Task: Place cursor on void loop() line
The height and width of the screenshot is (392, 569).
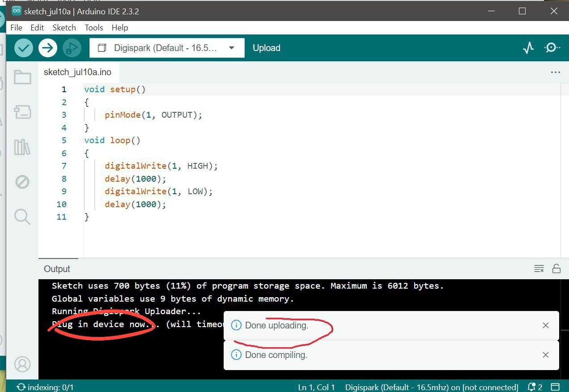Action: (112, 141)
